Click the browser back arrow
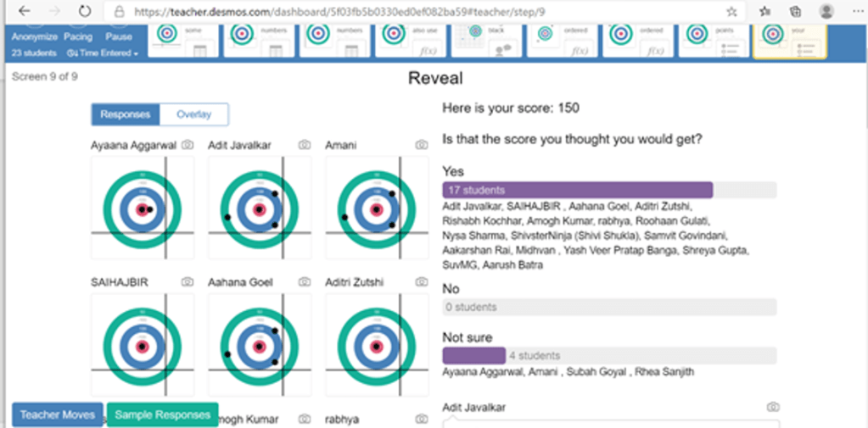 coord(24,12)
